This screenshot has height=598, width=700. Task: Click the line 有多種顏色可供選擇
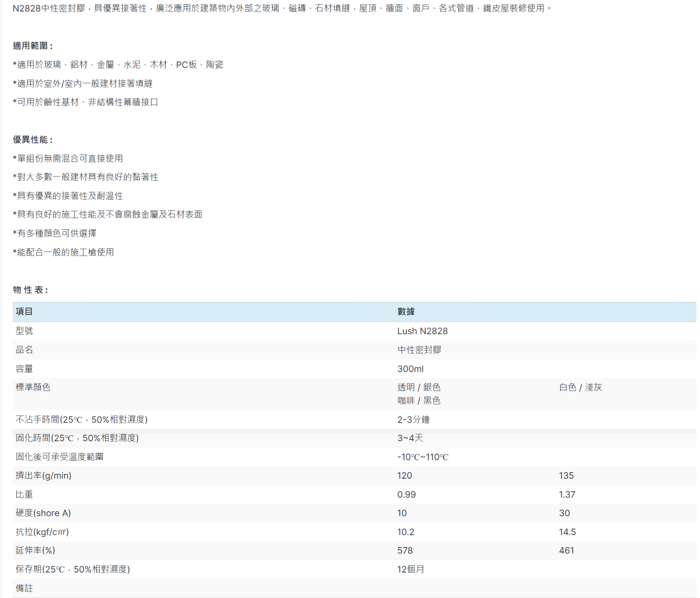point(55,233)
